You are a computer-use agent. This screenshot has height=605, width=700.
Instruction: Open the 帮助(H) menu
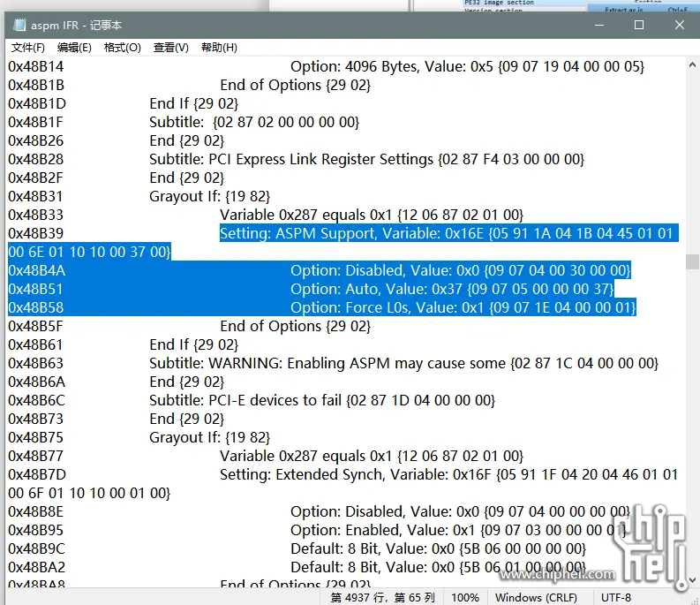(x=219, y=48)
